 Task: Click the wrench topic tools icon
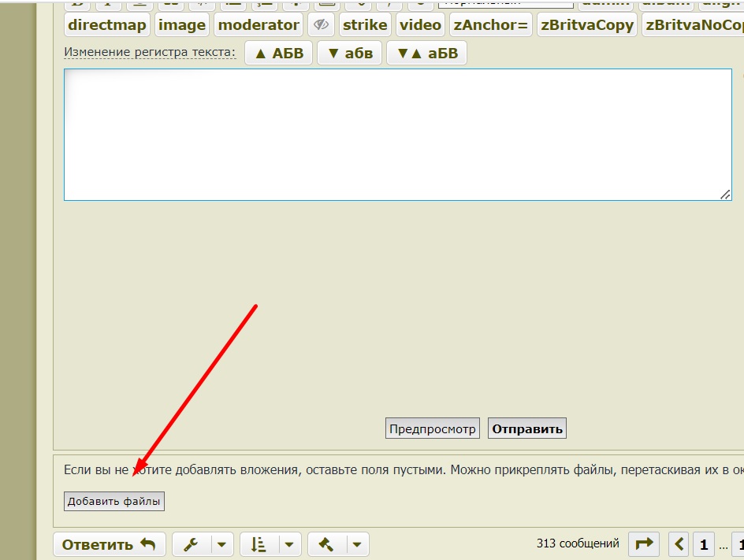(x=191, y=544)
